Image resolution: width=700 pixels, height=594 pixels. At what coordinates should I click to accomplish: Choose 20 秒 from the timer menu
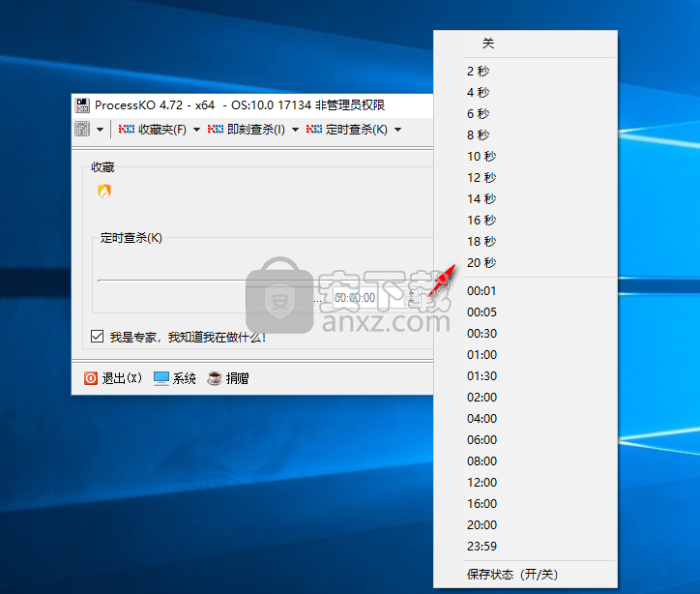(x=525, y=262)
